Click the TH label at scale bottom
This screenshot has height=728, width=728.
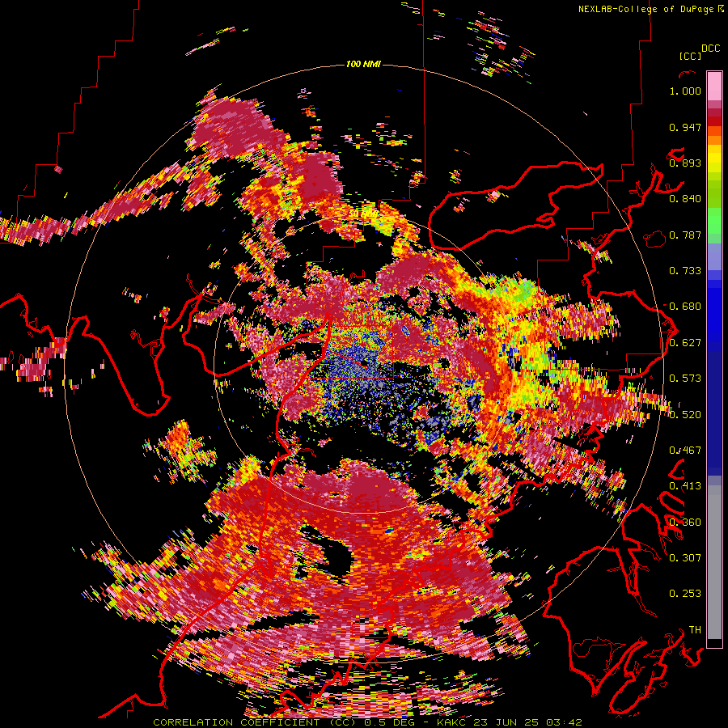pos(695,629)
